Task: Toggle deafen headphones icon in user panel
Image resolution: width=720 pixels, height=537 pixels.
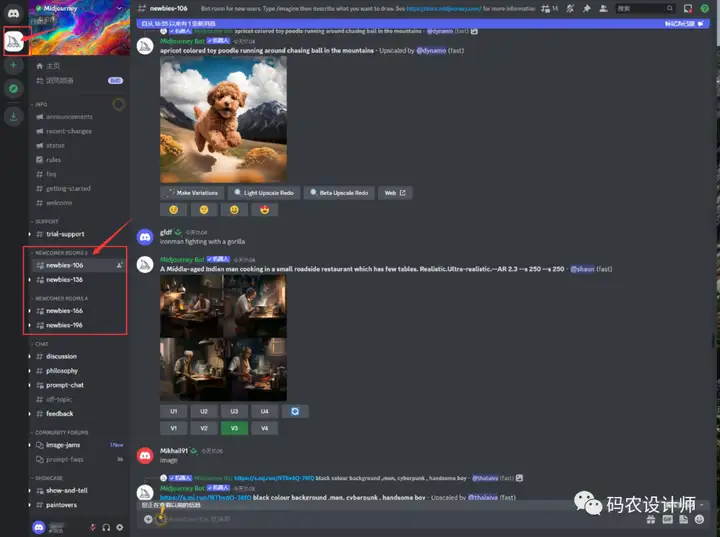Action: point(106,527)
